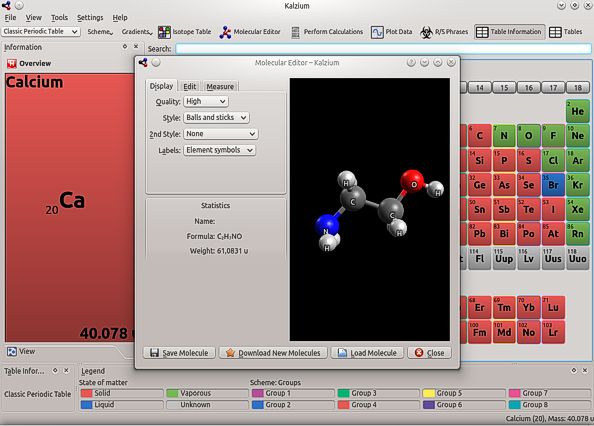Open R/S Phrases biohazard tool

pos(444,32)
